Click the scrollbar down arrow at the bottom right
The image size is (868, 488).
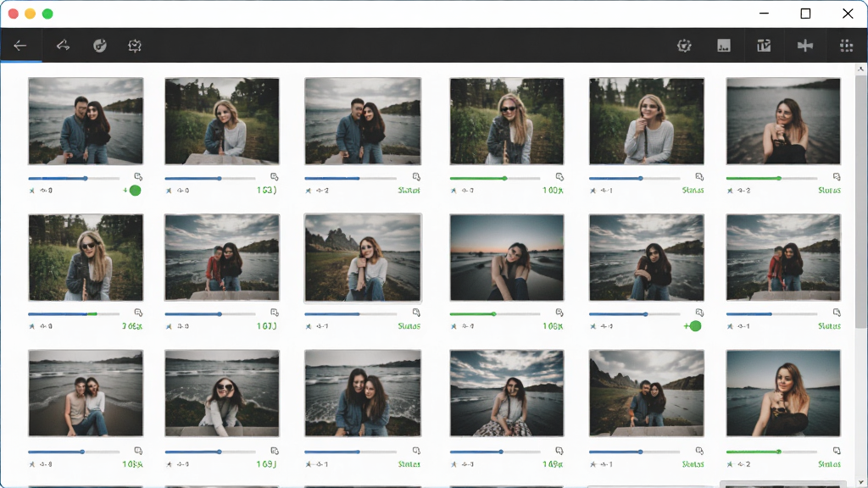861,482
